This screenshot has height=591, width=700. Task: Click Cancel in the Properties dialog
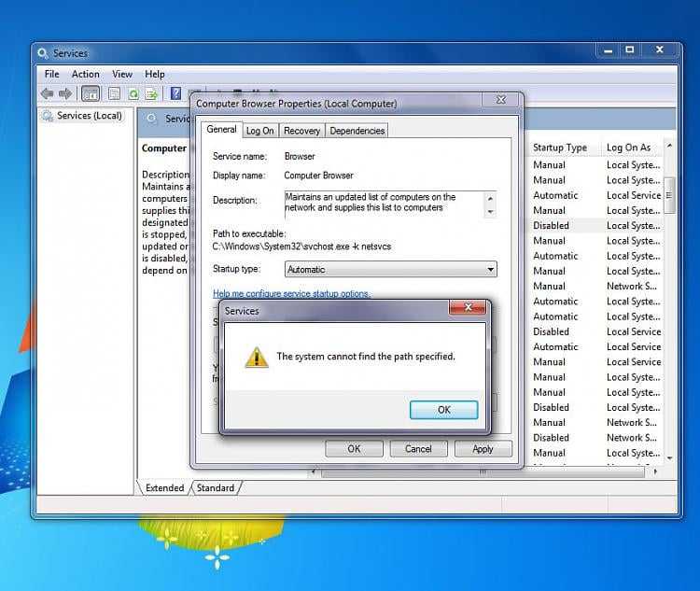[x=418, y=449]
